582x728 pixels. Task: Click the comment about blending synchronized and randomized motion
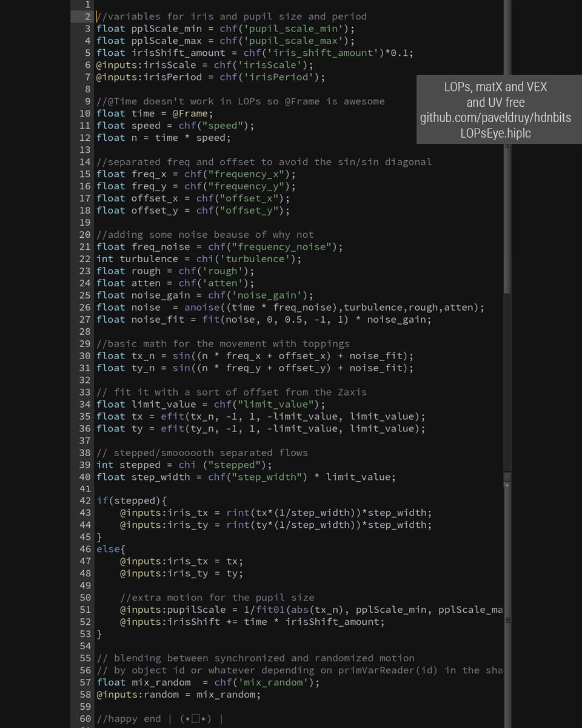[255, 658]
